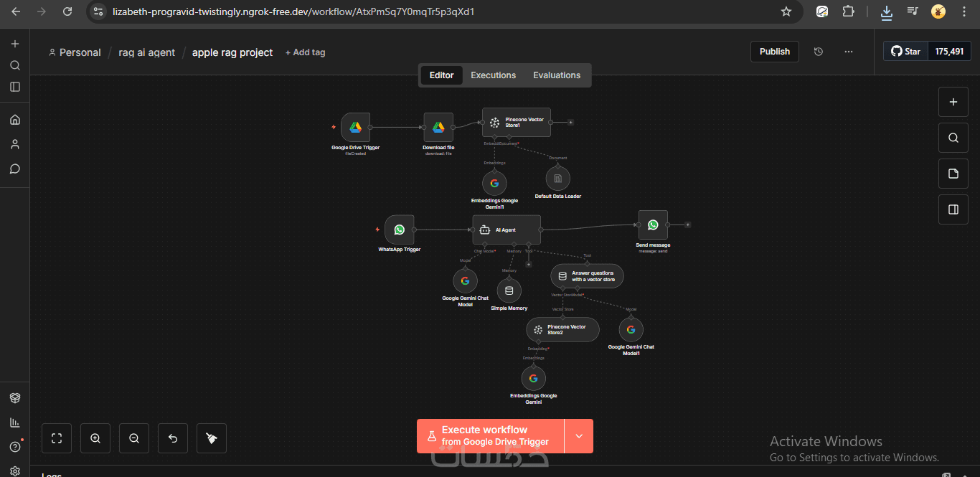Open the add node plus panel

(x=953, y=102)
